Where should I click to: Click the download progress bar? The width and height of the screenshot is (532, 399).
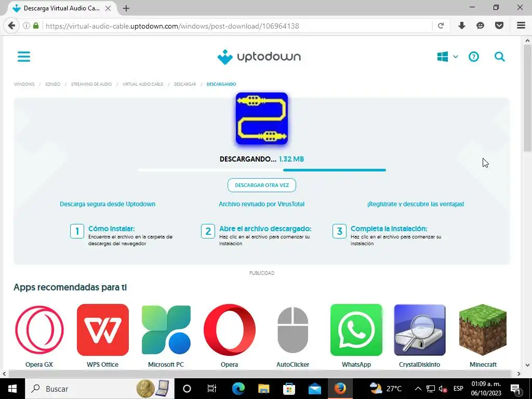[262, 170]
